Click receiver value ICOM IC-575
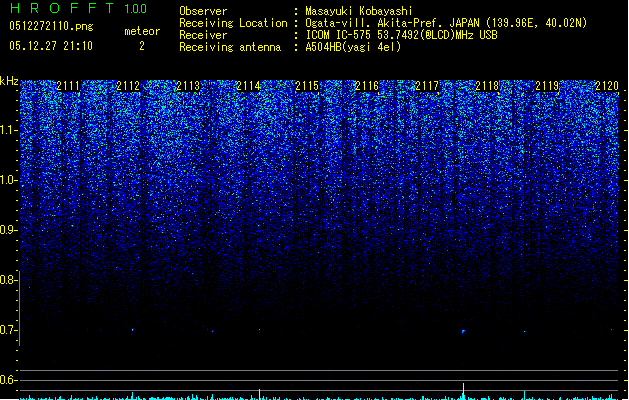 tap(339, 35)
